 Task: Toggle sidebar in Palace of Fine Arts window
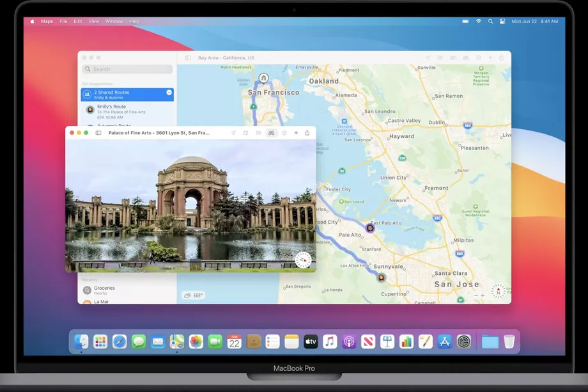click(98, 133)
